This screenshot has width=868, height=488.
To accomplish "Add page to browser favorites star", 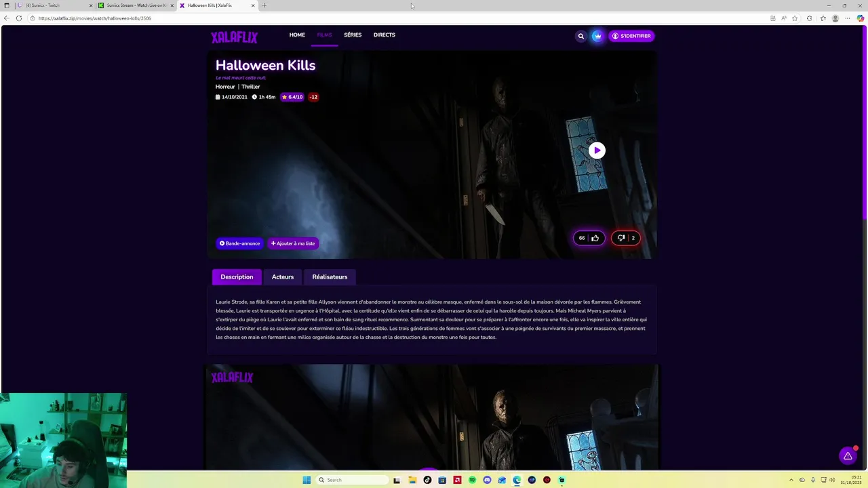I will [796, 18].
